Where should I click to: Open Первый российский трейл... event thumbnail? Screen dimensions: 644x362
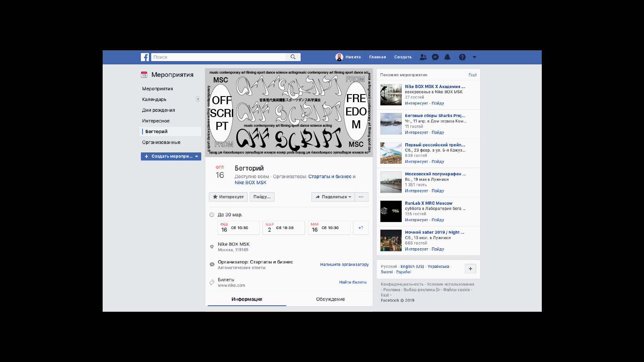[391, 153]
